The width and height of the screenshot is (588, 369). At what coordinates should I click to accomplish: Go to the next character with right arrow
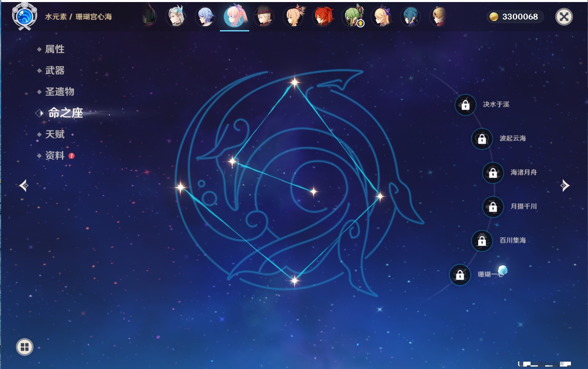tap(565, 186)
